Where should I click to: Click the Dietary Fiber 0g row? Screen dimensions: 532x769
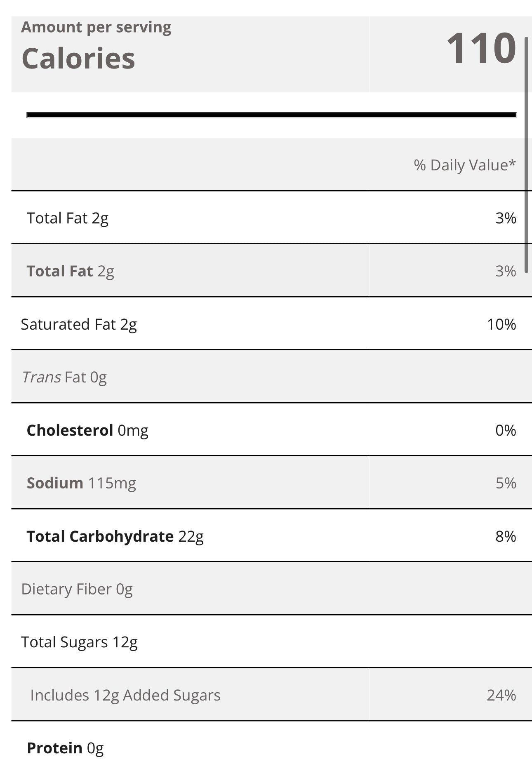click(77, 589)
